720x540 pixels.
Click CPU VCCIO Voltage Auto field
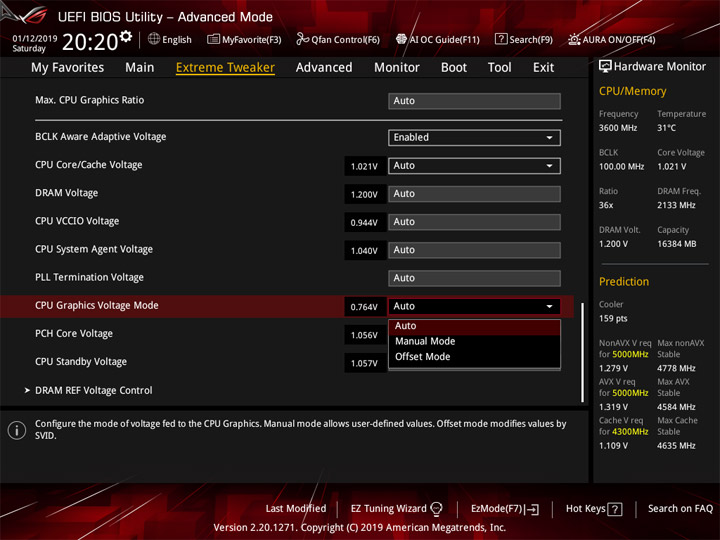point(474,222)
